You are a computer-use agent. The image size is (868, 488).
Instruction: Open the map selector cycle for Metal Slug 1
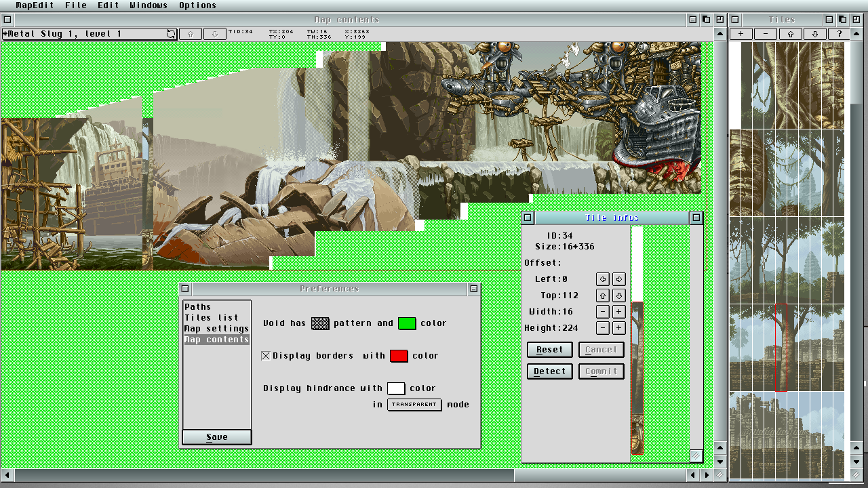pos(172,34)
